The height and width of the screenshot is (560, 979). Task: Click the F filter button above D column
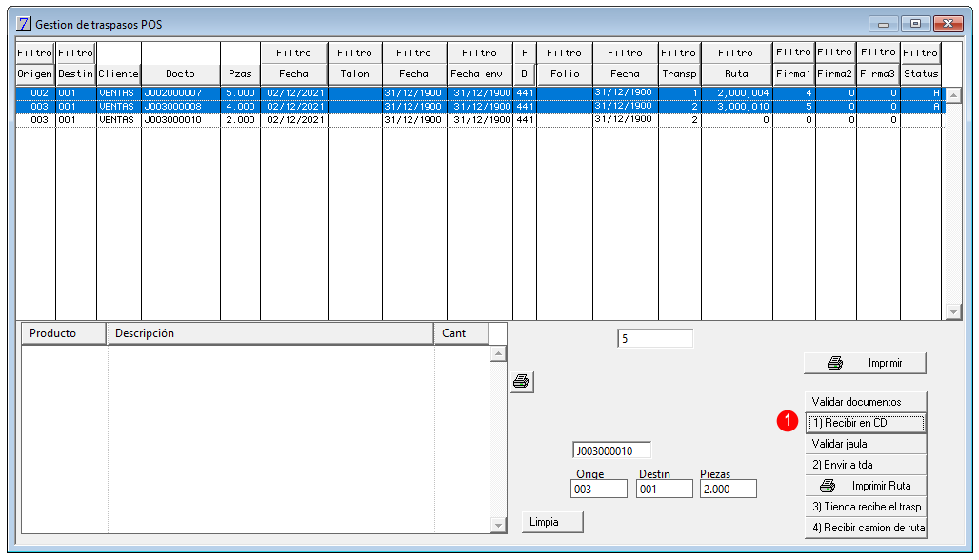(x=525, y=53)
